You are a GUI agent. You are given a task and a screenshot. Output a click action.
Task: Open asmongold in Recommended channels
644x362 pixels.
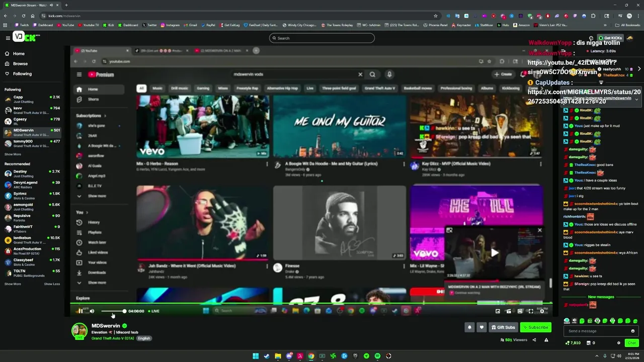coord(32,207)
